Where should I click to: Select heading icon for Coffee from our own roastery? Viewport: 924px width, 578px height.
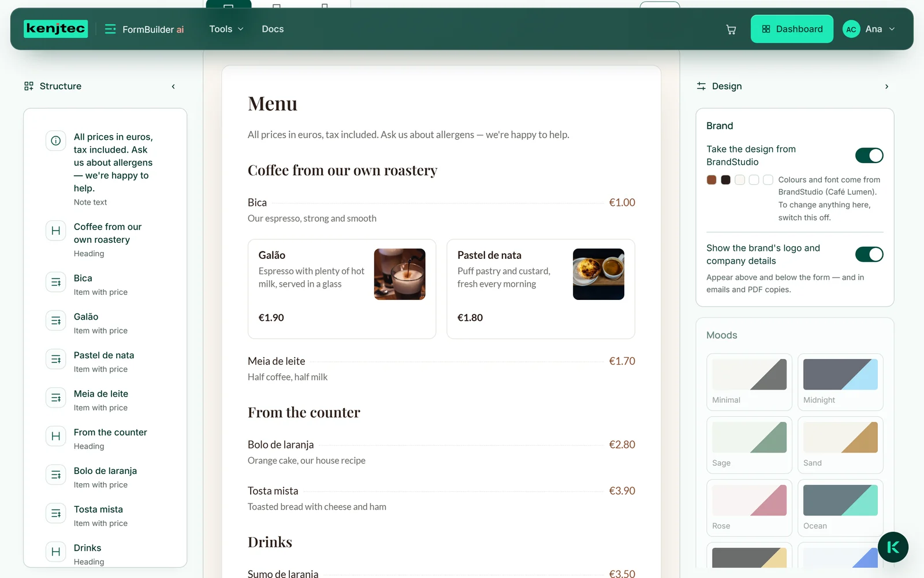point(56,231)
